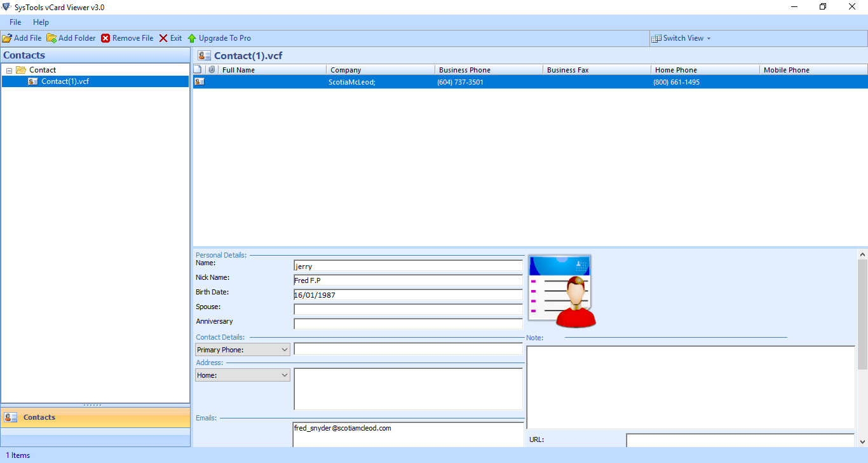The image size is (868, 463).
Task: Minimize the vCard Viewer window
Action: click(795, 7)
